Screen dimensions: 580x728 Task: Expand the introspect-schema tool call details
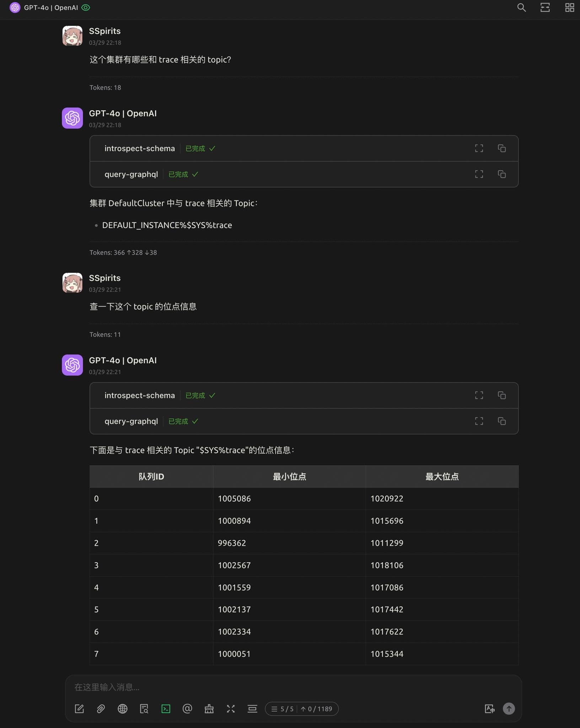click(479, 148)
